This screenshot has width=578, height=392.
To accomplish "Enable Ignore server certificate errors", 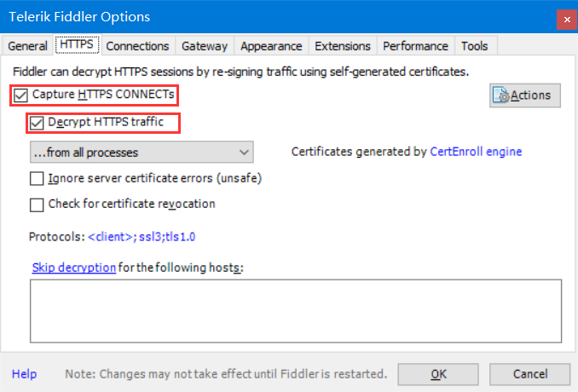I will [37, 179].
